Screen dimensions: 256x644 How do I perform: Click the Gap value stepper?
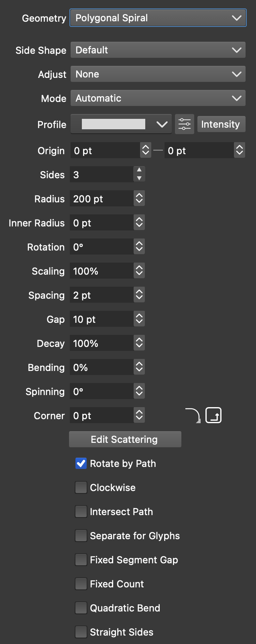tap(139, 319)
